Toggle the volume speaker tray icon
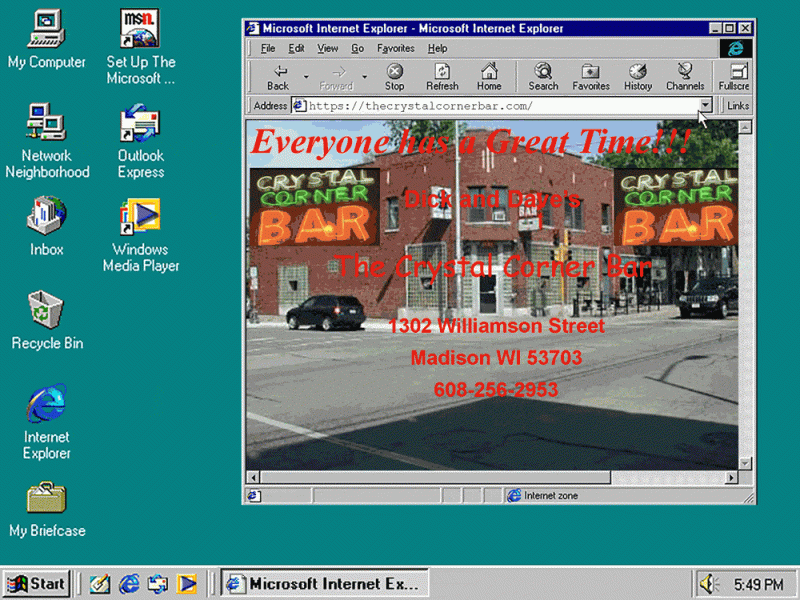Image resolution: width=800 pixels, height=600 pixels. [x=709, y=584]
